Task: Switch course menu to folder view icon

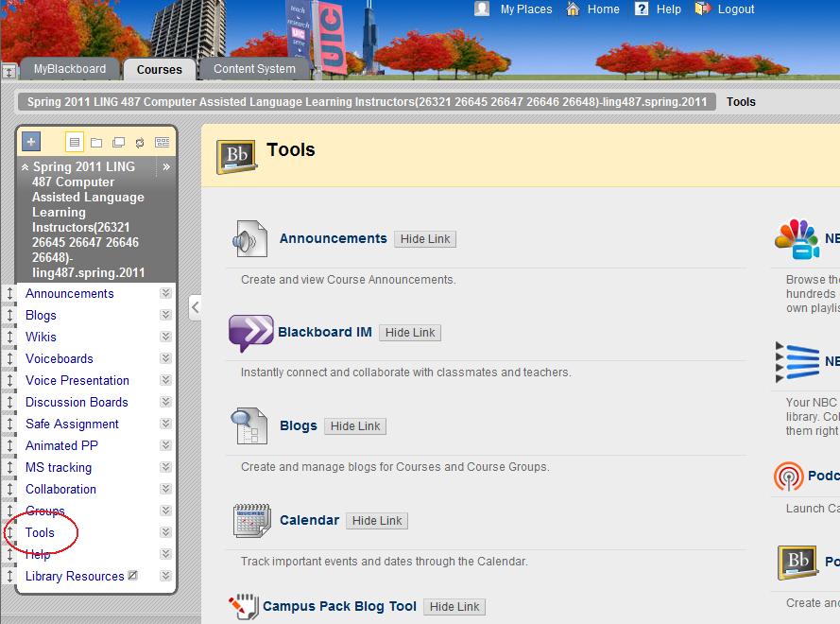Action: coord(96,143)
